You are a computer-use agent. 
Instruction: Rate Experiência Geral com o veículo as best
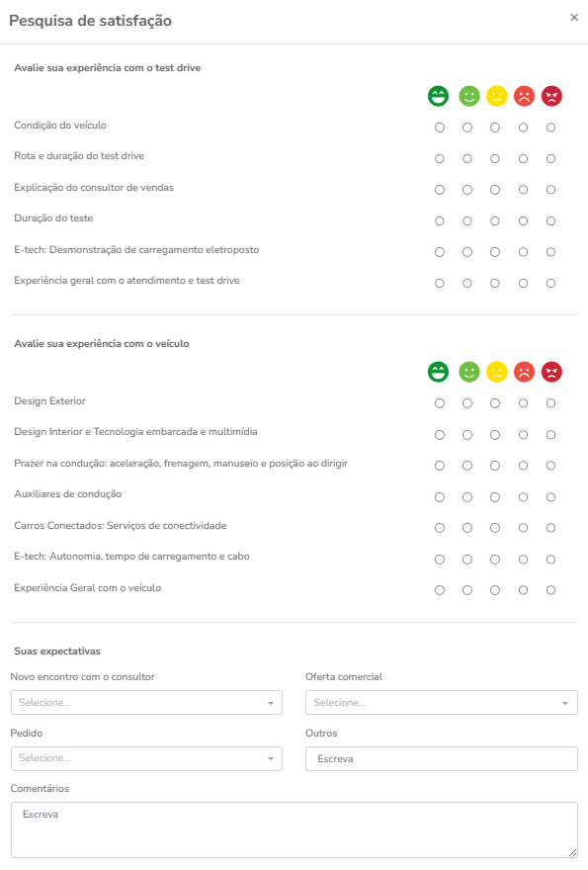pyautogui.click(x=440, y=590)
